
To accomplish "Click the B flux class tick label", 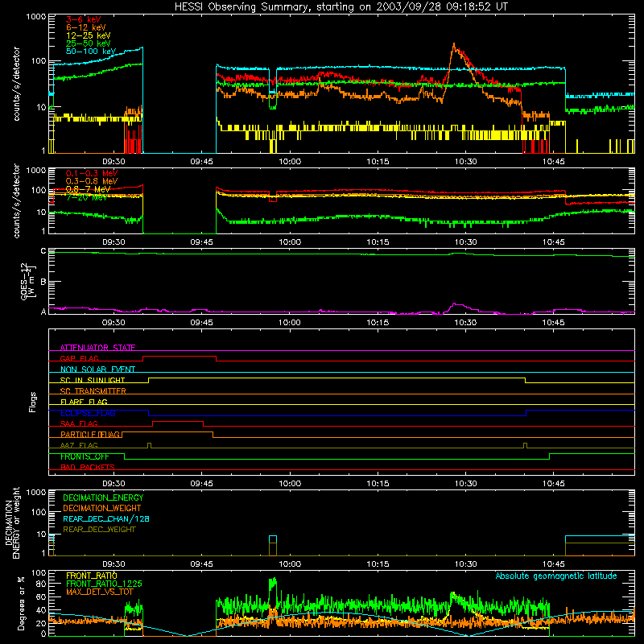I will [43, 283].
